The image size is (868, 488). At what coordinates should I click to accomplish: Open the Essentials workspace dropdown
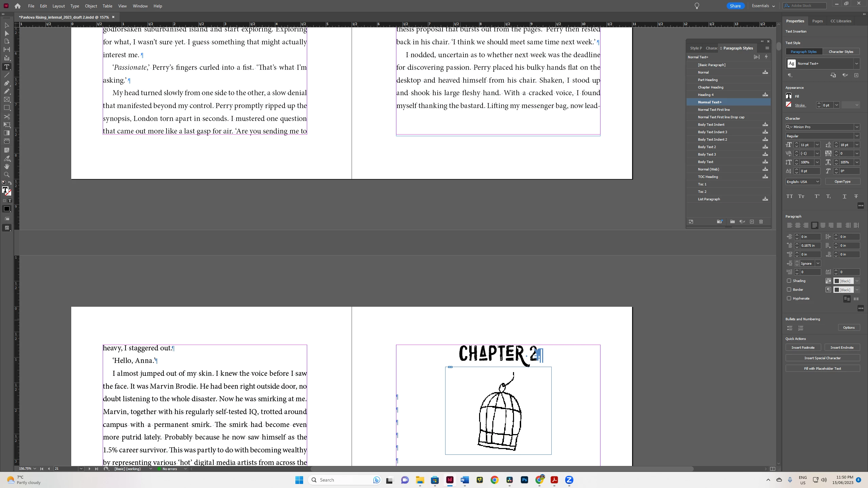click(x=763, y=6)
